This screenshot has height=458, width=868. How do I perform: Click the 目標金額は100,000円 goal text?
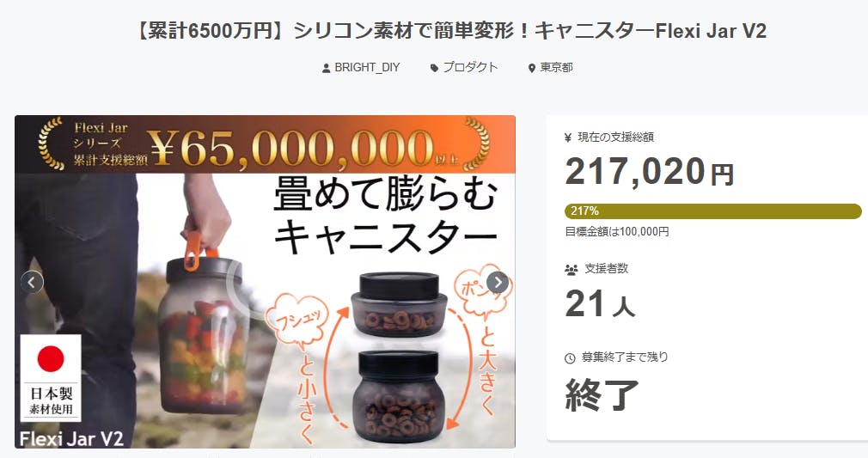point(617,231)
